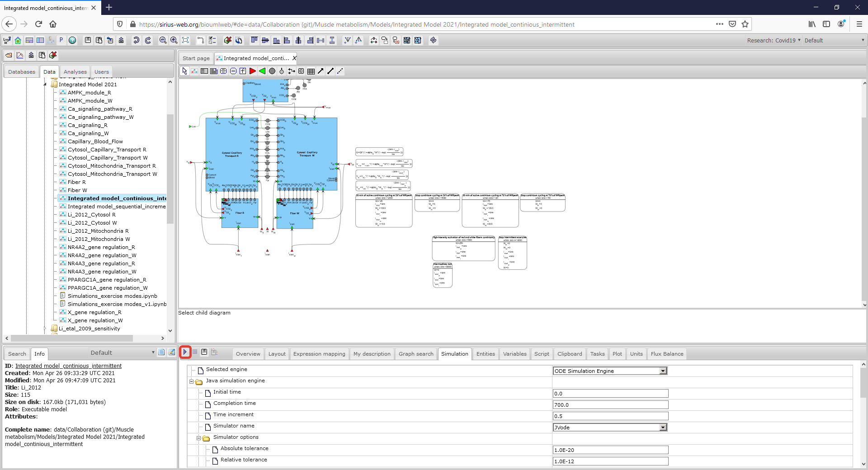Open the Help question mark icon
The image size is (868, 470).
tap(72, 40)
